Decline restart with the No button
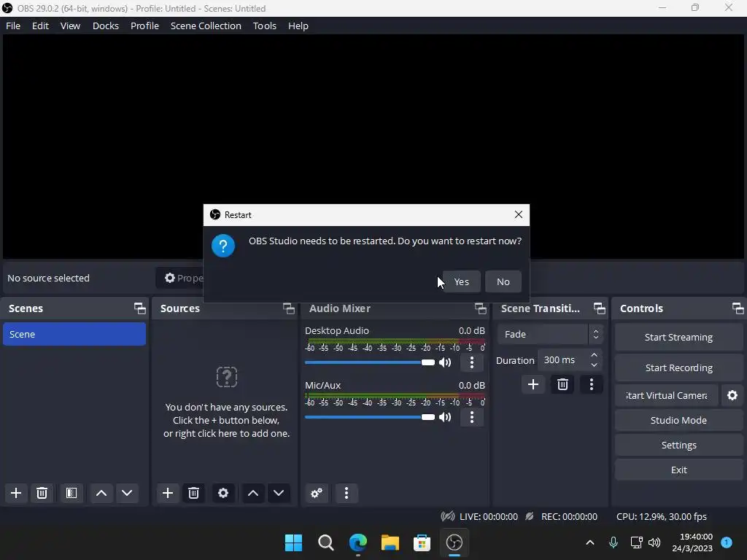 tap(503, 281)
